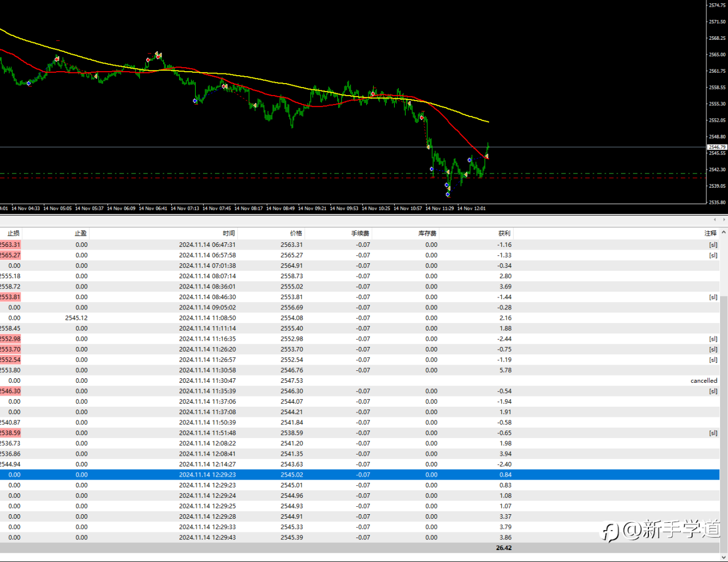Click the last orange exit marker near latest candle

point(487,156)
